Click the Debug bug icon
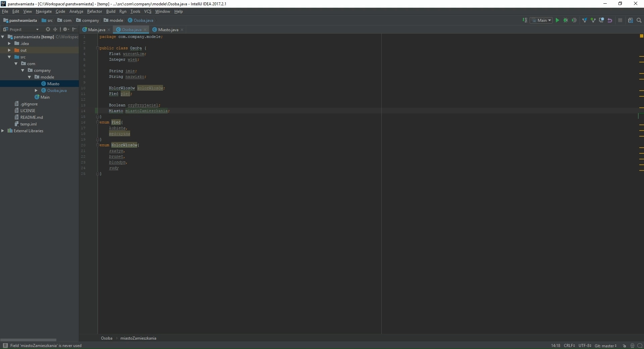644x349 pixels. tap(566, 20)
